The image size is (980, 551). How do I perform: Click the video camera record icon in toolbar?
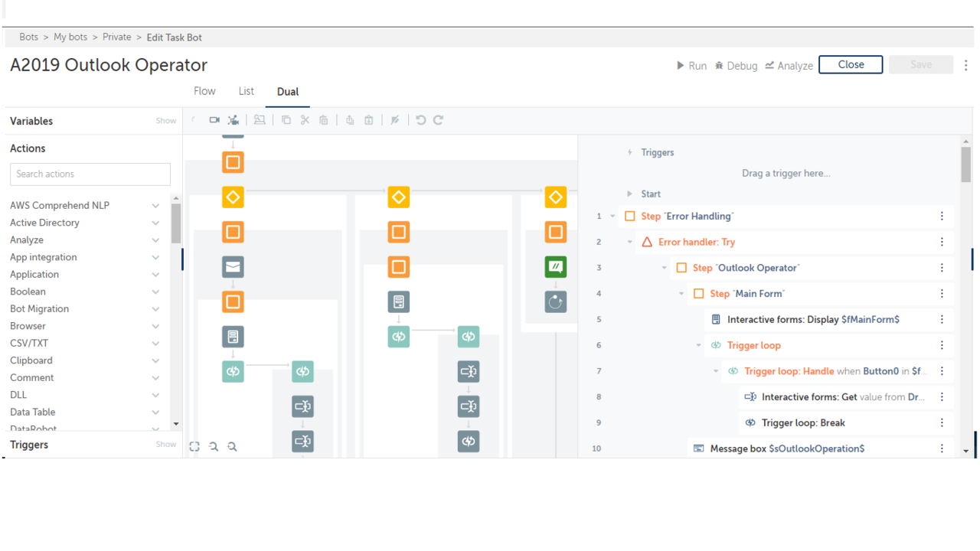coord(214,120)
